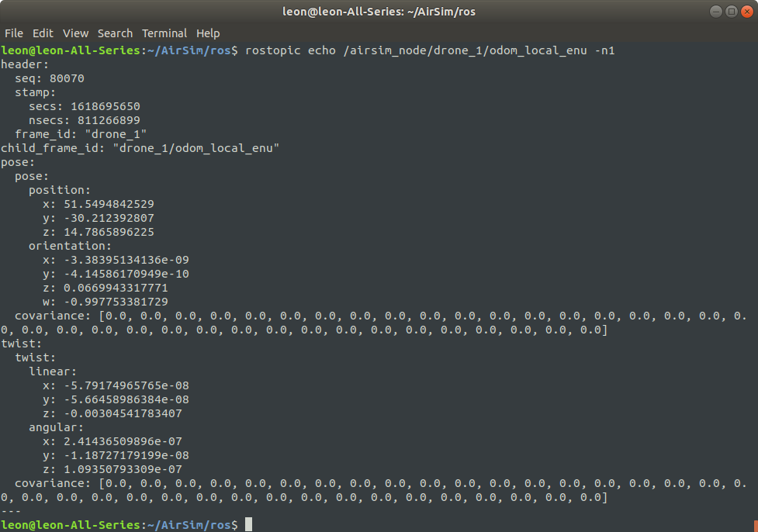Click the child_frame_id line
This screenshot has height=532, width=758.
coord(140,148)
